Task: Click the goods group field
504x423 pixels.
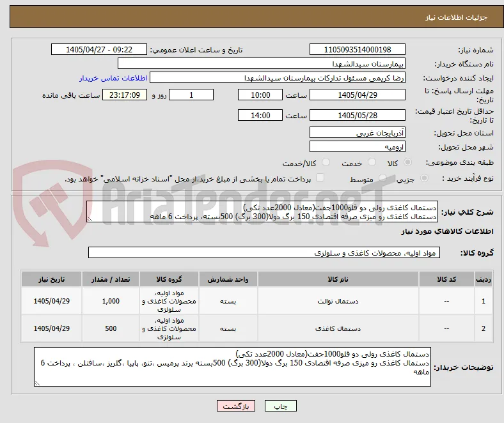Action: coord(264,252)
